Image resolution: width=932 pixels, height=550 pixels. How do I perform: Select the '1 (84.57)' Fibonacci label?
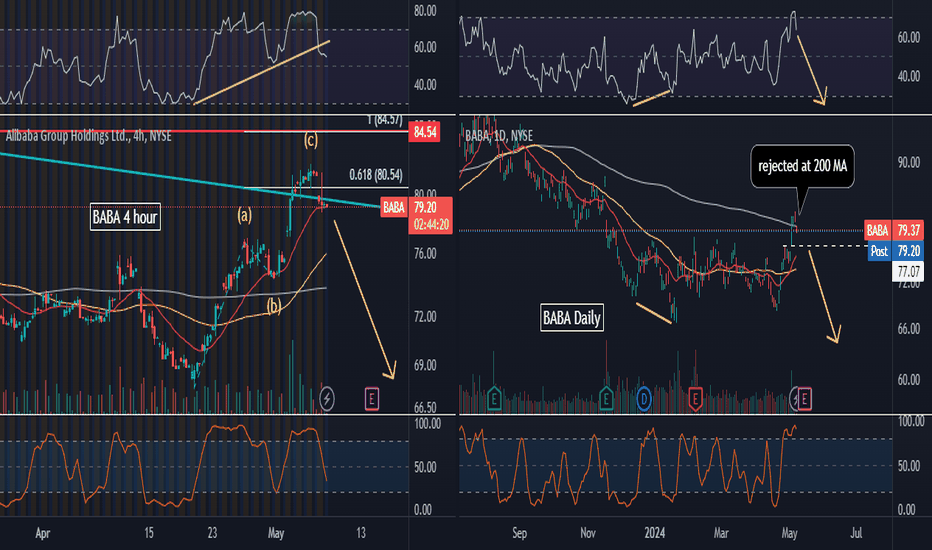[385, 120]
